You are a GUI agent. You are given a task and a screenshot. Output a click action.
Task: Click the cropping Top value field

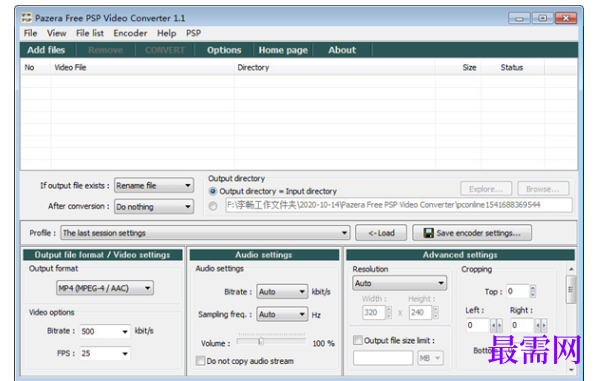coord(518,291)
